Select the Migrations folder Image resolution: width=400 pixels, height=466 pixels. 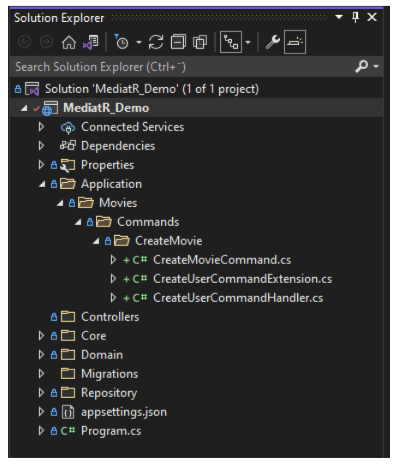[x=109, y=374]
